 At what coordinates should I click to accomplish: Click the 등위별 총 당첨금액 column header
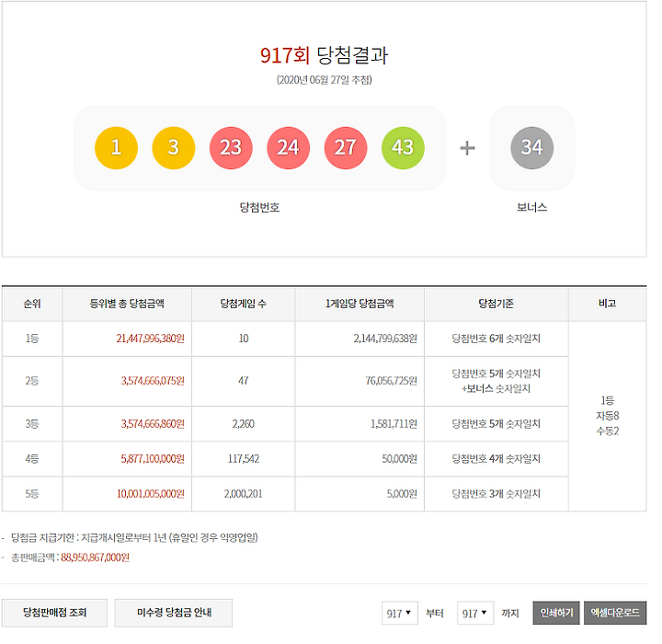pyautogui.click(x=127, y=304)
